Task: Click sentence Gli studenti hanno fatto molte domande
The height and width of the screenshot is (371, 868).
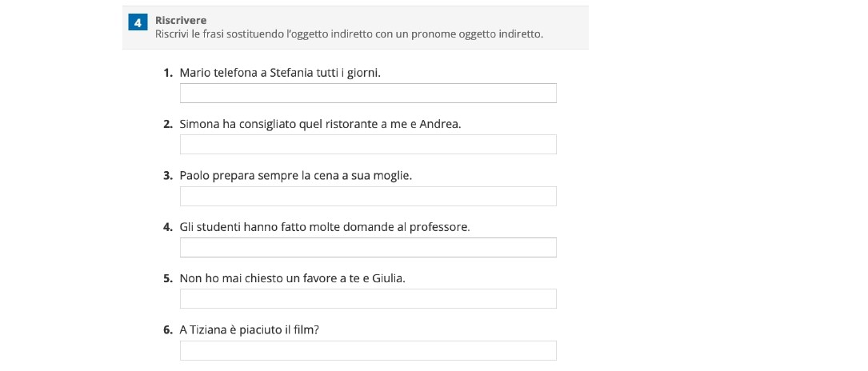Action: click(x=325, y=227)
